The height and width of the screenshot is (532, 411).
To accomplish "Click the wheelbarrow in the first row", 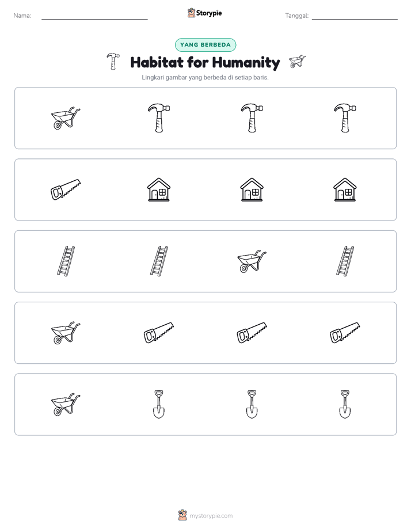I will click(66, 118).
